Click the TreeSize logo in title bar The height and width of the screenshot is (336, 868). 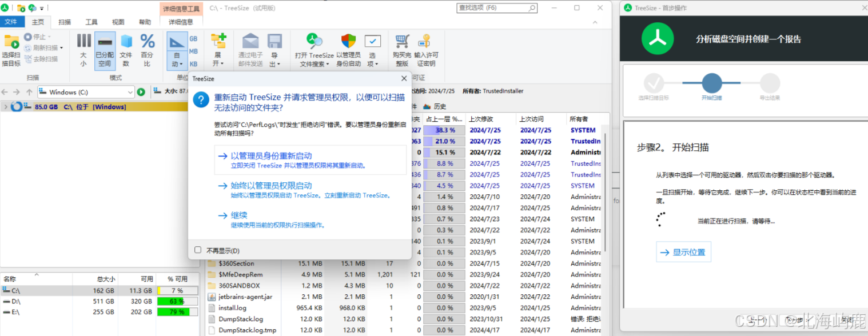point(5,8)
